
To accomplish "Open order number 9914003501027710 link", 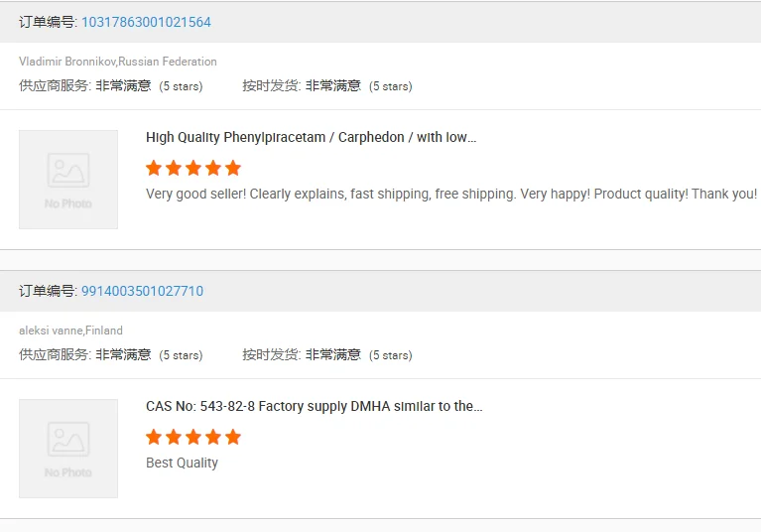I will click(x=142, y=291).
